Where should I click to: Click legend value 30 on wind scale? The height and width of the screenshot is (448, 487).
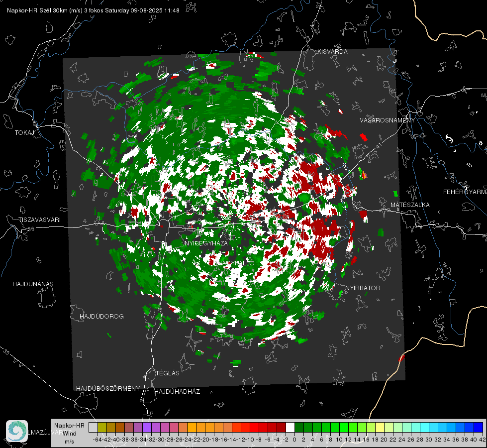[429, 440]
